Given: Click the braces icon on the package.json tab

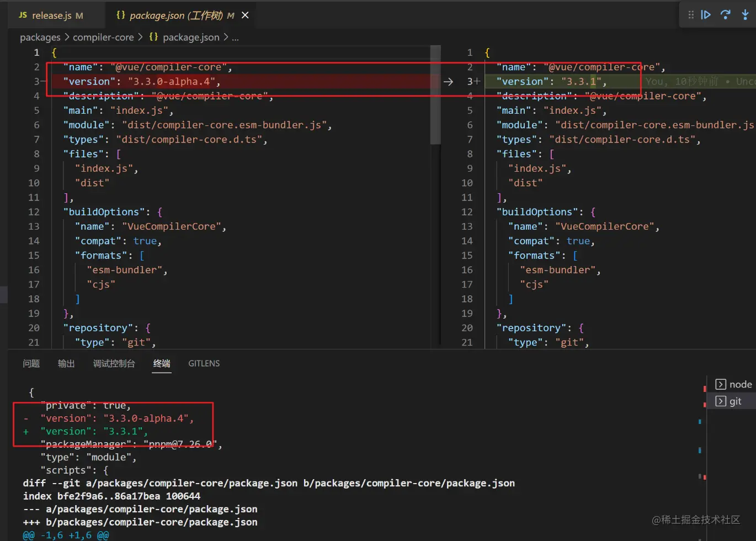Looking at the screenshot, I should pos(121,15).
